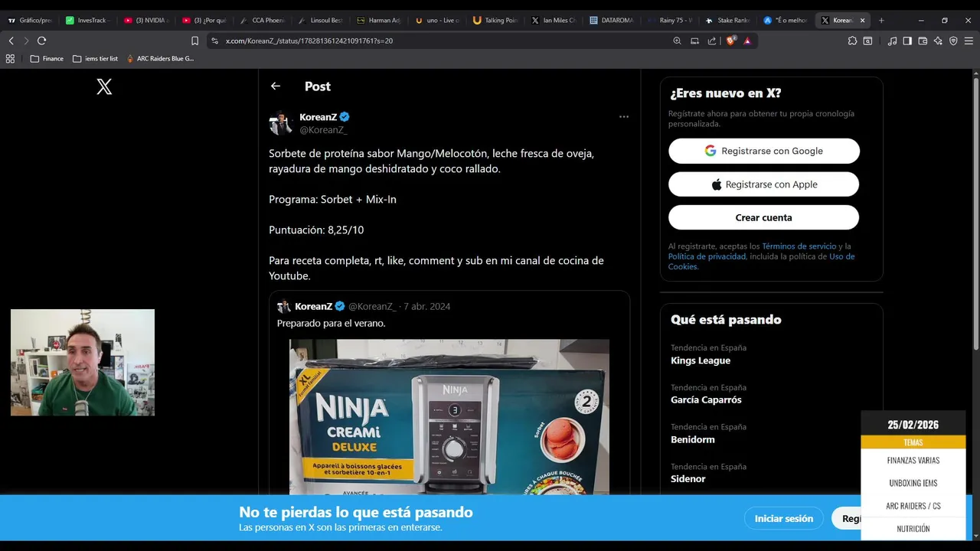Switch to the InvesTrack tab
Image resolution: width=980 pixels, height=551 pixels.
click(x=88, y=21)
